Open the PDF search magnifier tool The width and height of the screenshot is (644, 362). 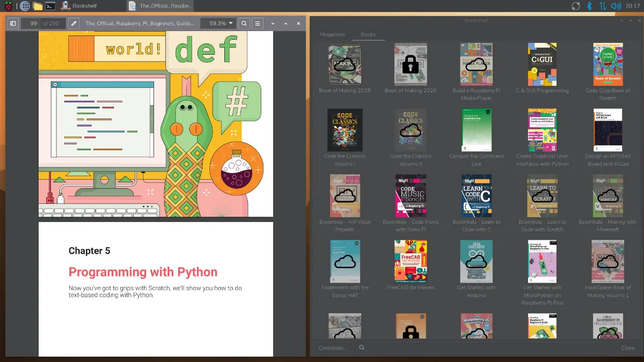(244, 24)
